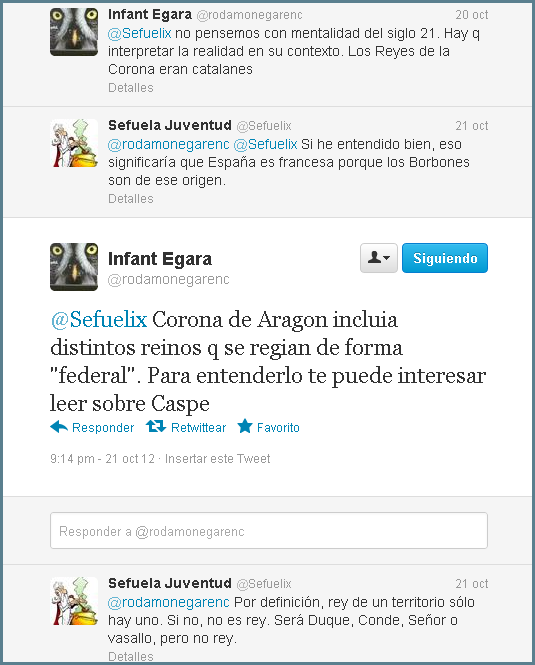This screenshot has height=665, width=535.
Task: Click the @rodamonegarenc handle under Infant Egara
Action: pos(168,279)
